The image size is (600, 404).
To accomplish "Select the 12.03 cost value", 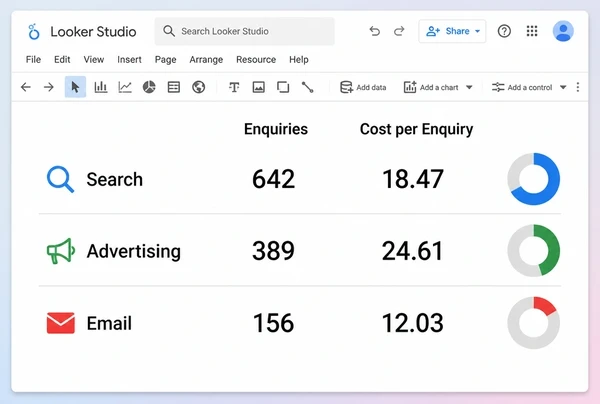I will coord(413,323).
